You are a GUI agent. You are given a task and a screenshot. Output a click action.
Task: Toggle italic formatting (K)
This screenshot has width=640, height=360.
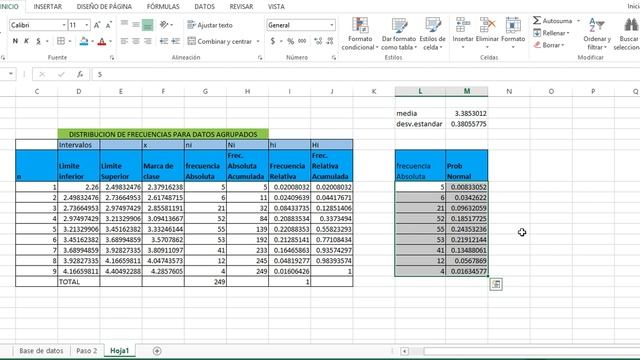click(27, 41)
